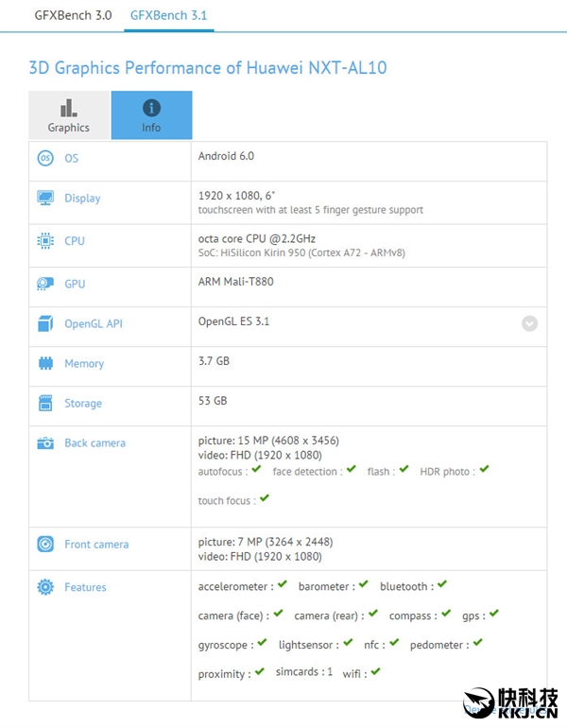Click the Back camera icon
The width and height of the screenshot is (567, 728).
click(x=45, y=442)
